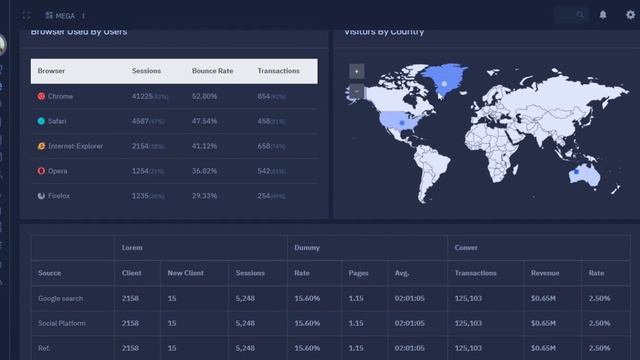Click Sessions header in browser table
Screen dimensions: 640x360
[x=147, y=71]
